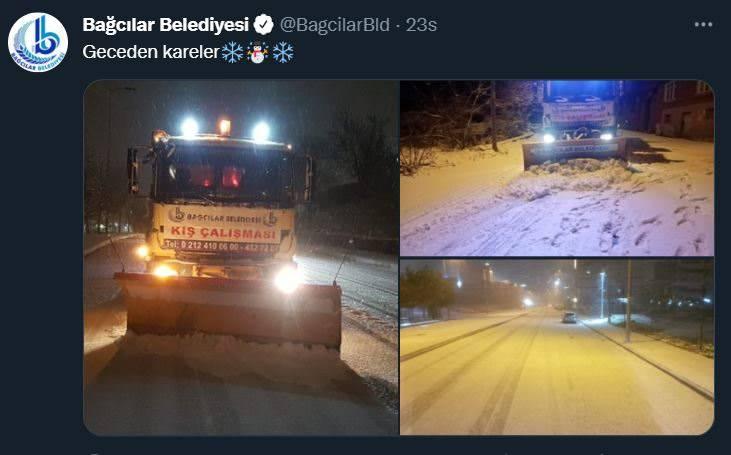Viewport: 731px width, 455px height.
Task: Click the Geceden kareler tweet text
Action: 151,52
